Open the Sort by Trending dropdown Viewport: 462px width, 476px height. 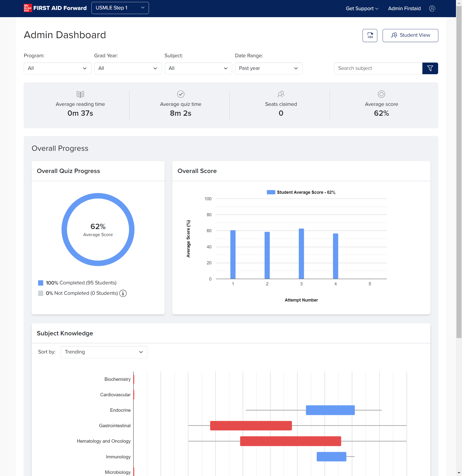(104, 352)
